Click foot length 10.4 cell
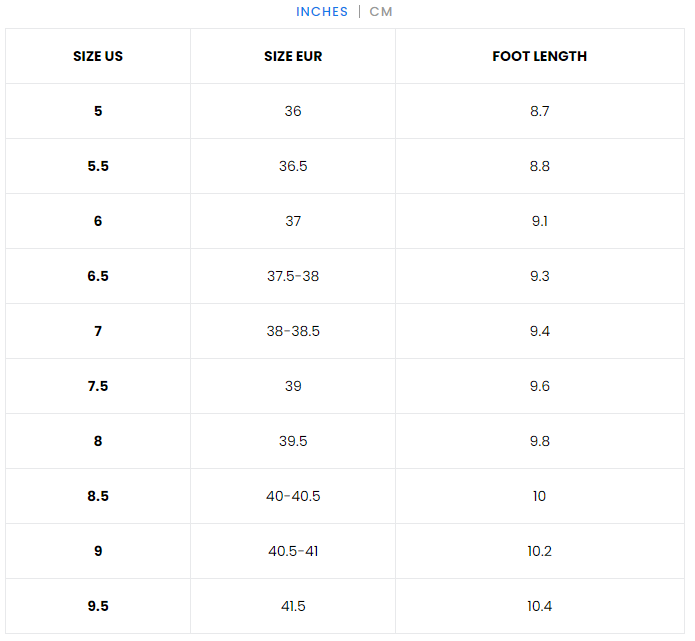Image resolution: width=695 pixels, height=641 pixels. [x=539, y=606]
